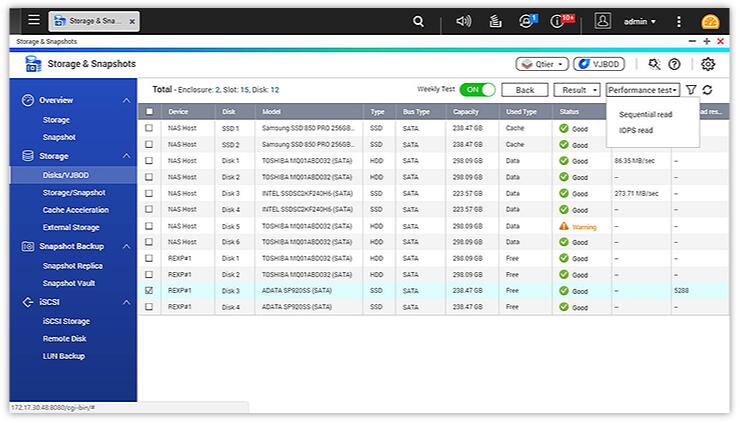The width and height of the screenshot is (740, 423).
Task: Refresh the disk list
Action: click(x=707, y=90)
